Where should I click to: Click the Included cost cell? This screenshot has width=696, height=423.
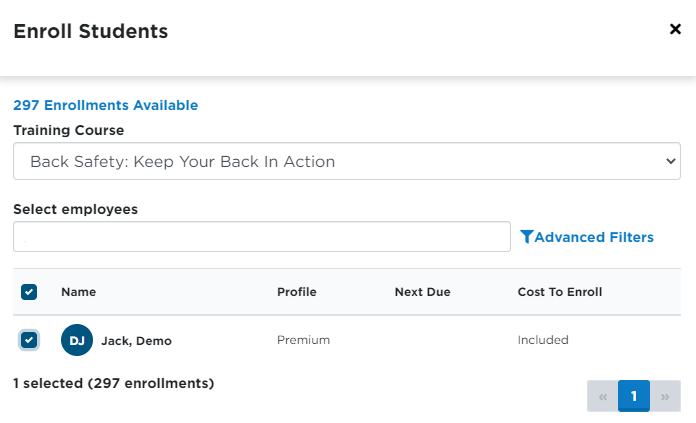(x=543, y=340)
